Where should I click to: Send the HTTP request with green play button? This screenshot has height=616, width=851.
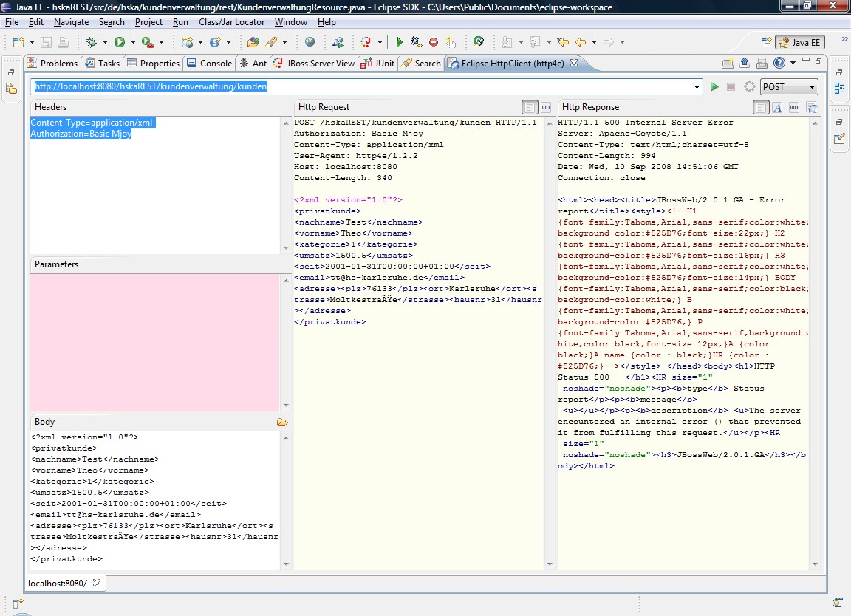point(714,87)
